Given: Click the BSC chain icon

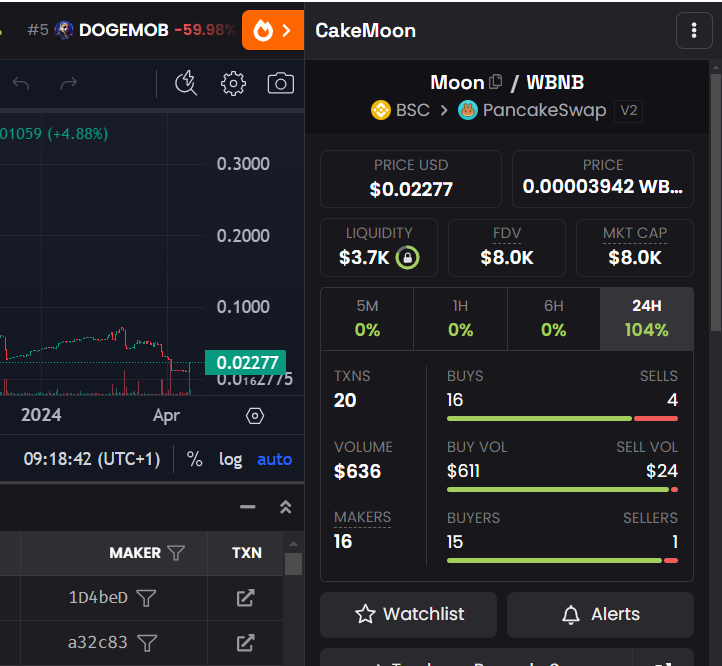Looking at the screenshot, I should click(x=381, y=110).
